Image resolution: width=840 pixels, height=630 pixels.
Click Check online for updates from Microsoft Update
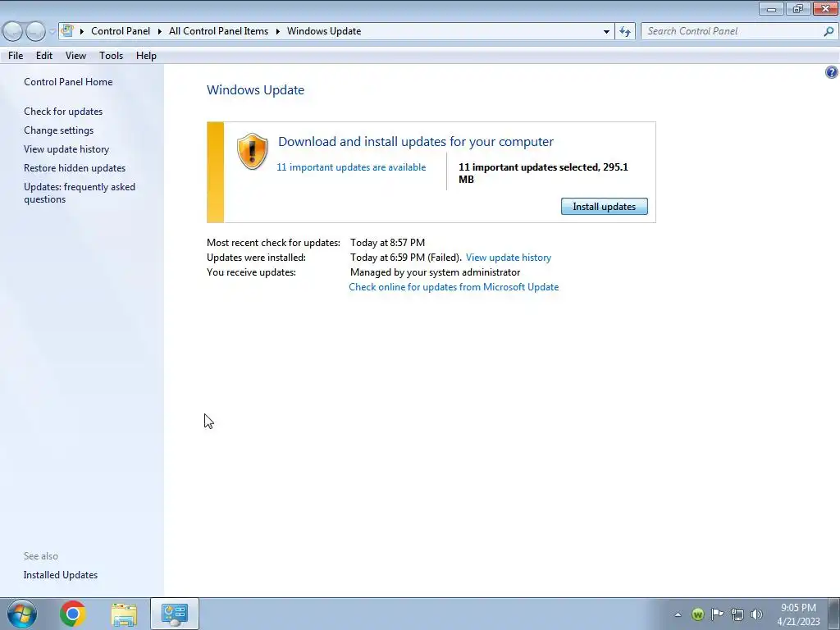click(454, 286)
